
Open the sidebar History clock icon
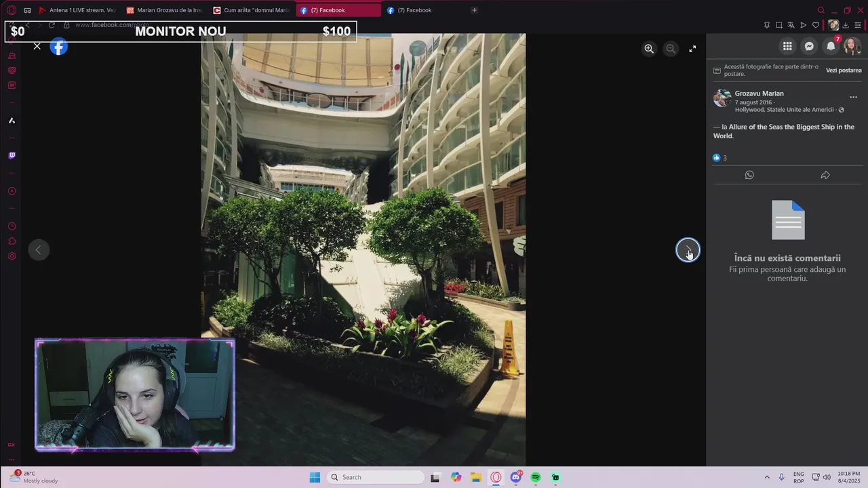[x=12, y=226]
